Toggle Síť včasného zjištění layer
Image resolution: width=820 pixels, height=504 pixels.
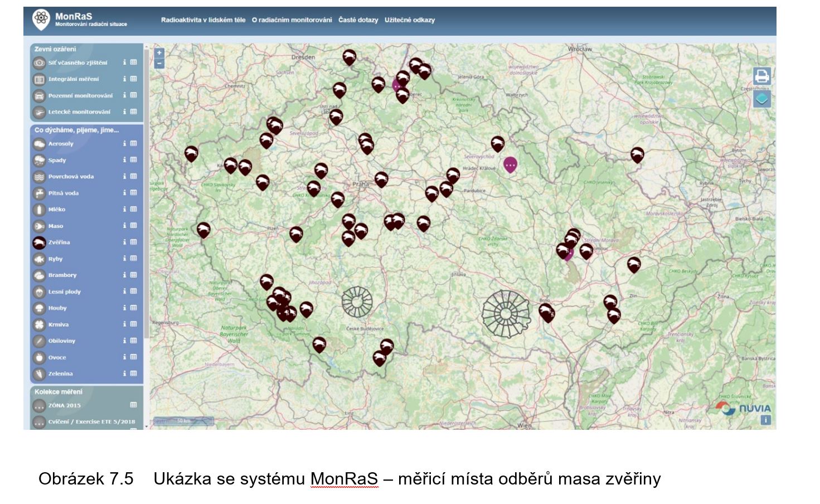[x=39, y=63]
